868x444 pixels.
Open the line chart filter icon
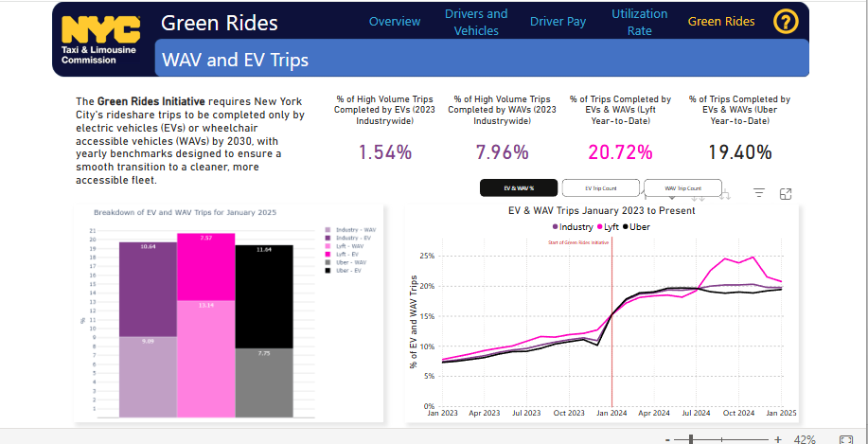758,193
